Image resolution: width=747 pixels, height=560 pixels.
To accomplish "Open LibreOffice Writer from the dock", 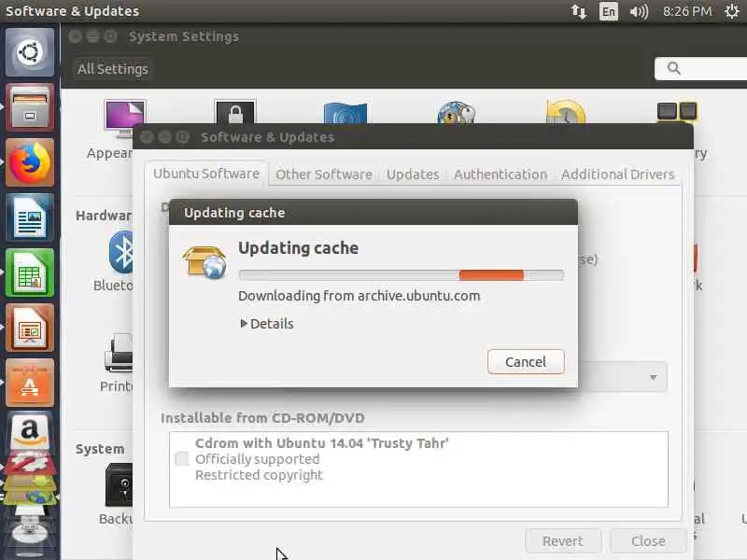I will [x=30, y=217].
